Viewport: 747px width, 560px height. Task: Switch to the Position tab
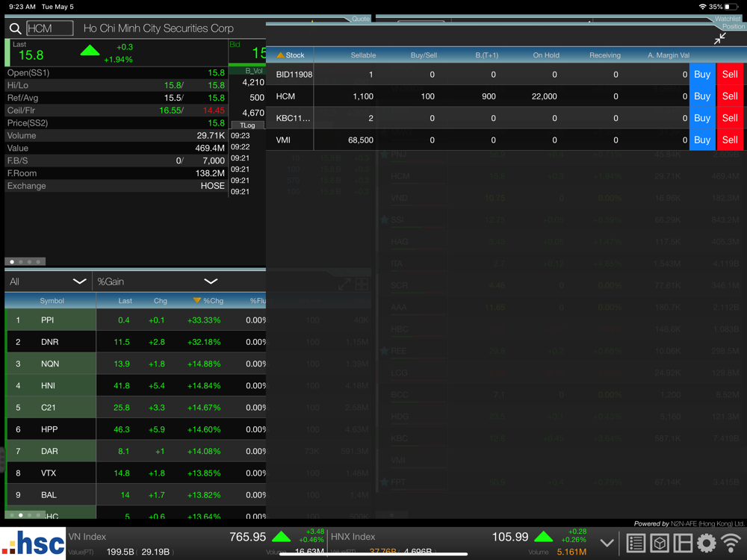(734, 27)
